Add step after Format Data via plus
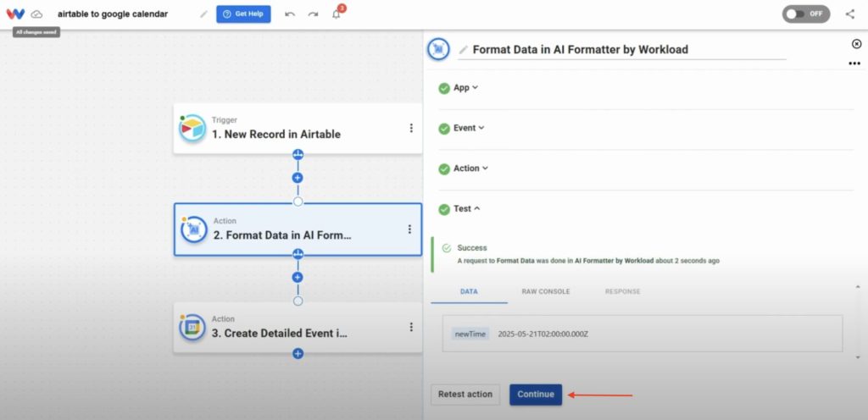Viewport: 868px width, 420px height. (x=298, y=278)
